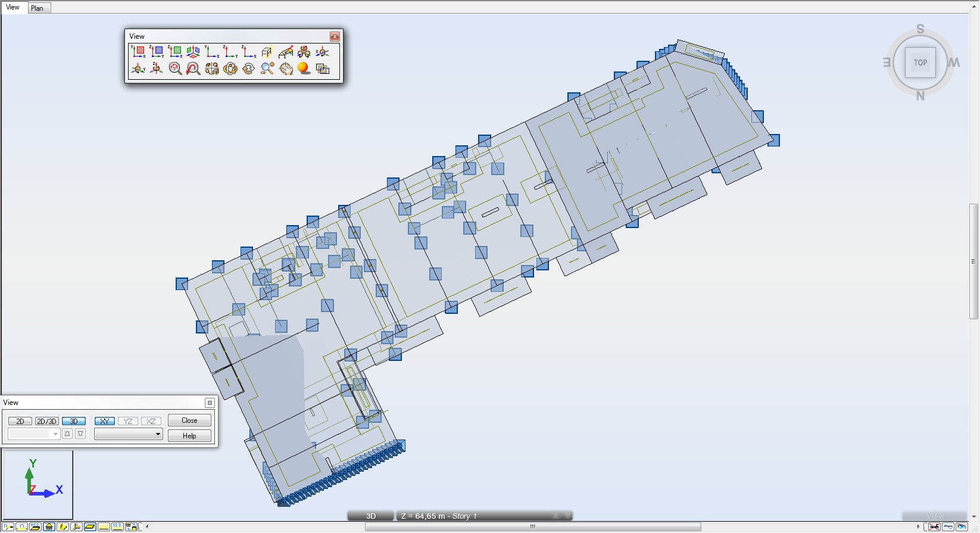Toggle node numbers display icon
This screenshot has width=980, height=533.
(x=8, y=526)
